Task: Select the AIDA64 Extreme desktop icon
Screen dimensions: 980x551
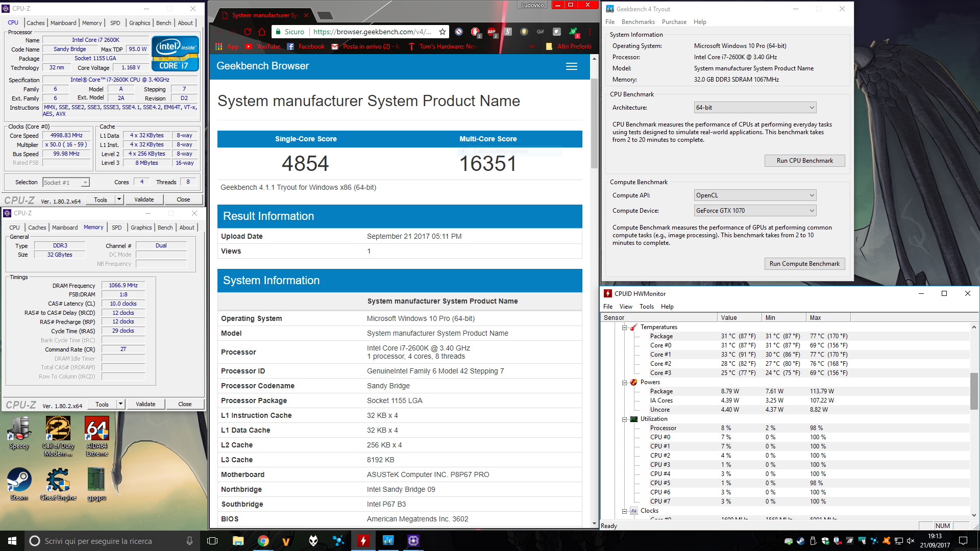Action: (x=97, y=436)
